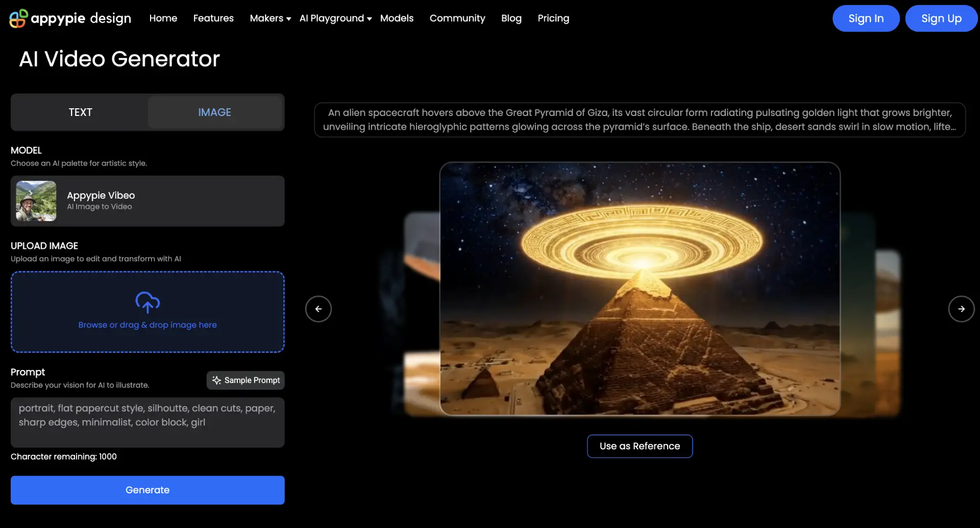Click the left carousel arrow
The width and height of the screenshot is (980, 528).
pyautogui.click(x=318, y=308)
